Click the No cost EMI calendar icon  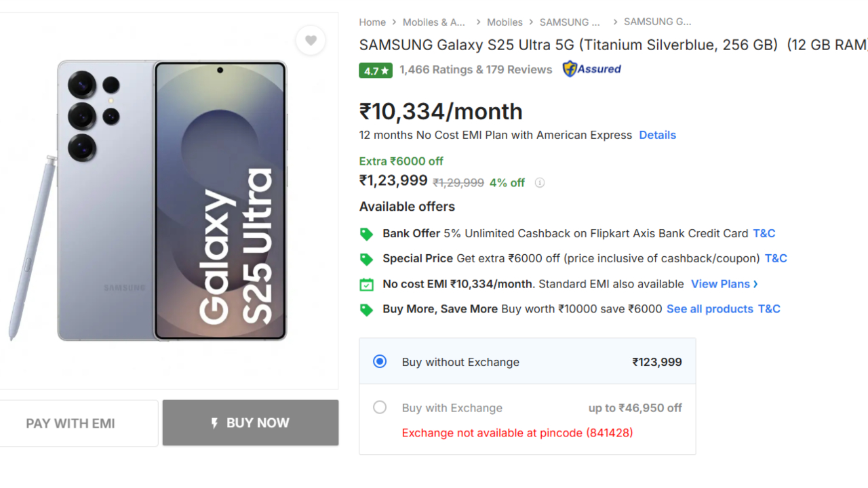(x=366, y=284)
